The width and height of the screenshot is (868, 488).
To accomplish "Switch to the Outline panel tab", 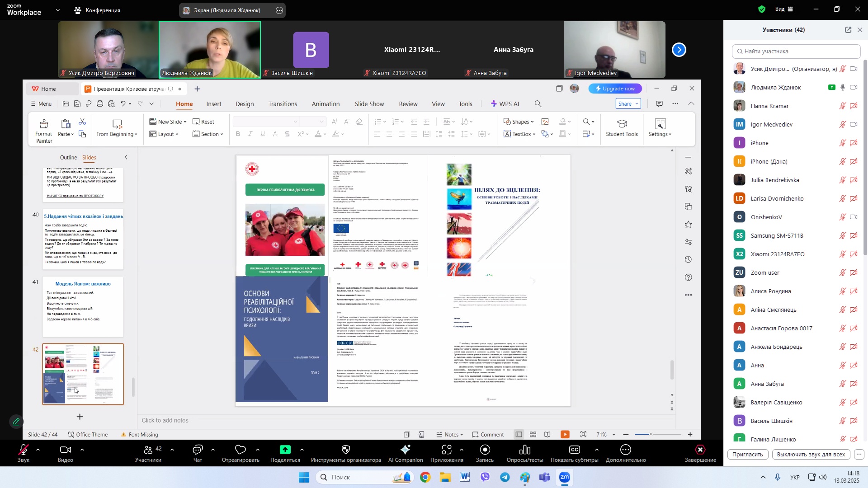I will (68, 158).
